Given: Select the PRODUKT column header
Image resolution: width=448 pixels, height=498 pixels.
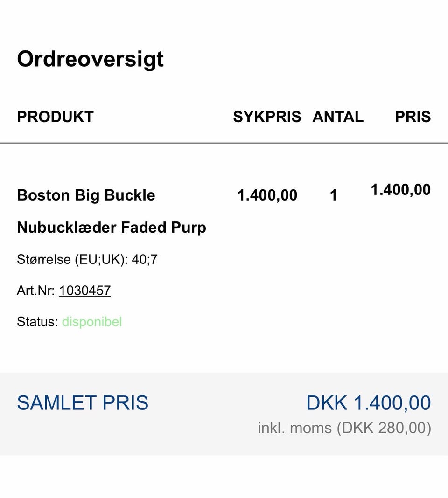Looking at the screenshot, I should (x=56, y=117).
